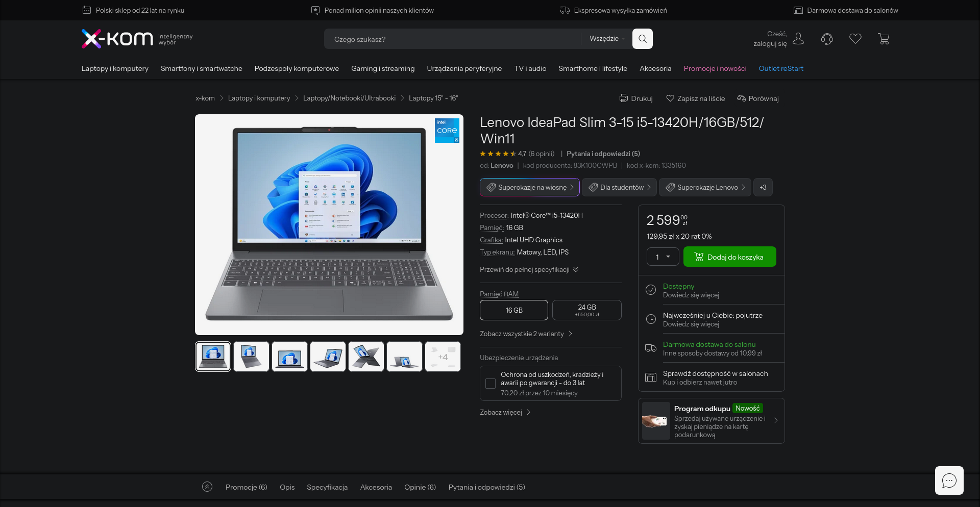This screenshot has width=980, height=507.
Task: Open the Urządzenia peryferyjne menu
Action: 464,68
